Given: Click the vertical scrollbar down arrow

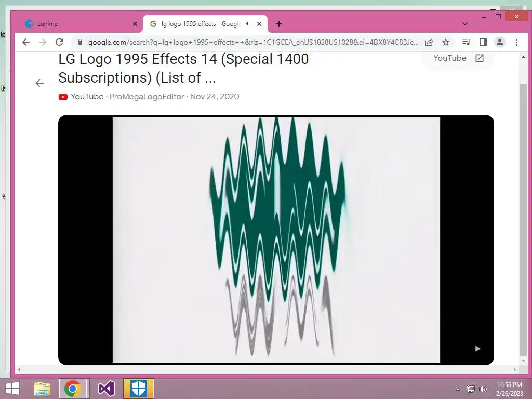Looking at the screenshot, I should 523,361.
